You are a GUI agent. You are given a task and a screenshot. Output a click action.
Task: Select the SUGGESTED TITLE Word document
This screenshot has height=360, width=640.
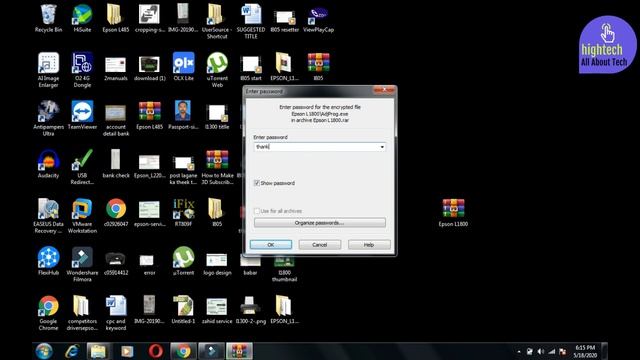point(251,21)
